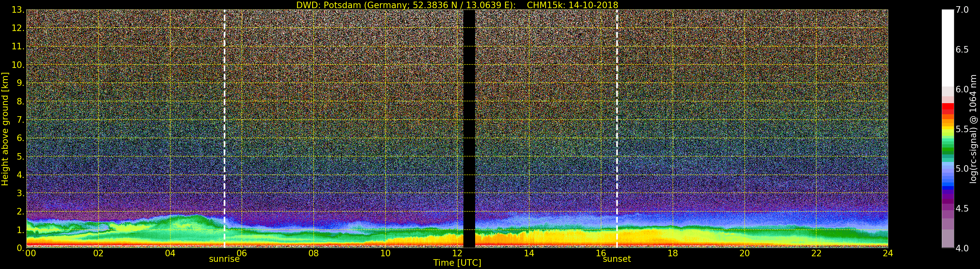The image size is (980, 269).
Task: Click colorbar tick label "7.0"
Action: 962,10
